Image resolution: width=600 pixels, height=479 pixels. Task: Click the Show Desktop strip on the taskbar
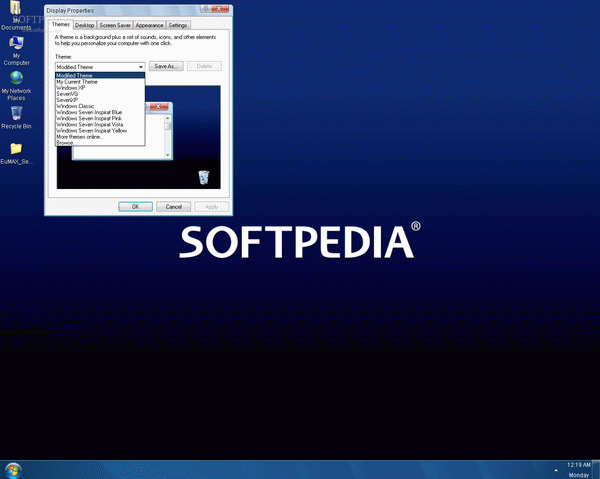click(x=596, y=470)
